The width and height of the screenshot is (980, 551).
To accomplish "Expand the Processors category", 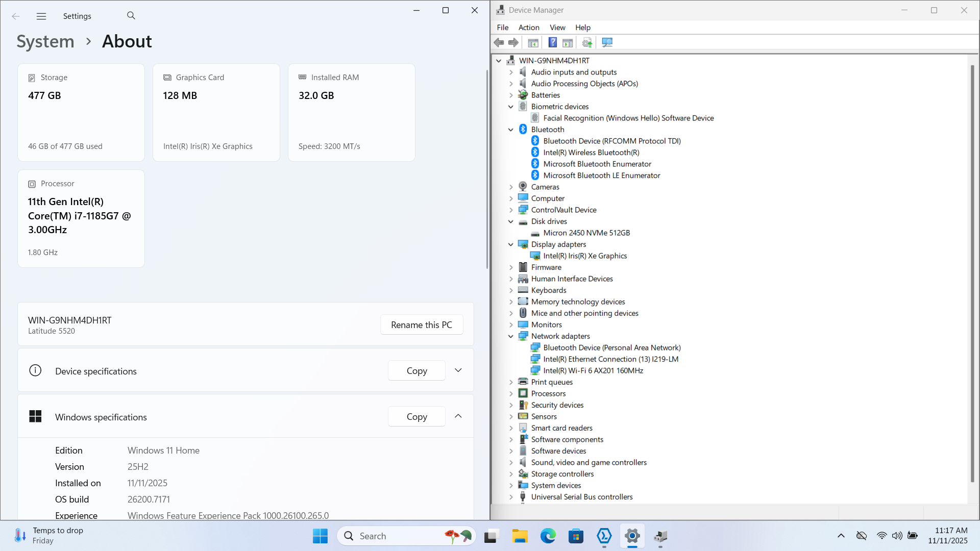I will click(x=510, y=394).
